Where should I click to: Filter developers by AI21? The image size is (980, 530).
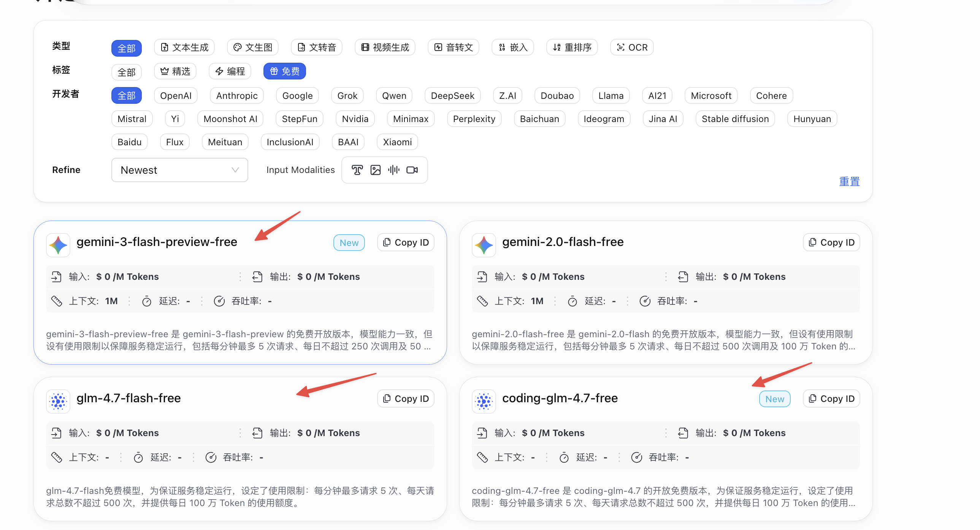click(x=657, y=95)
